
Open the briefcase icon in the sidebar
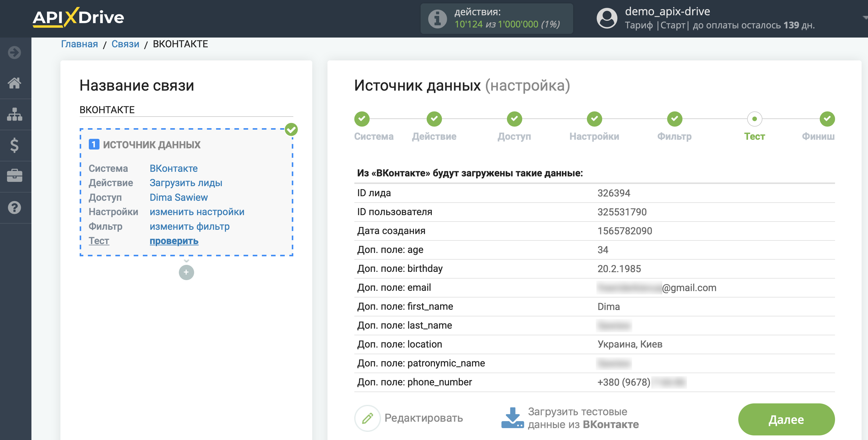(x=14, y=176)
